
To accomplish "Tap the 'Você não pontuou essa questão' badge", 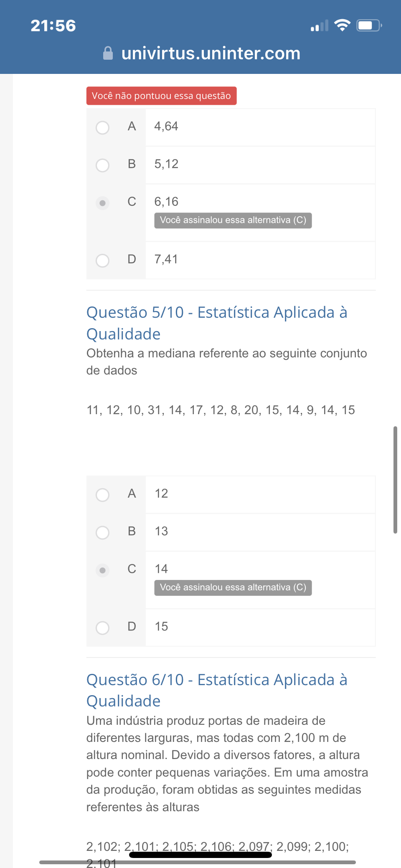I will point(161,96).
